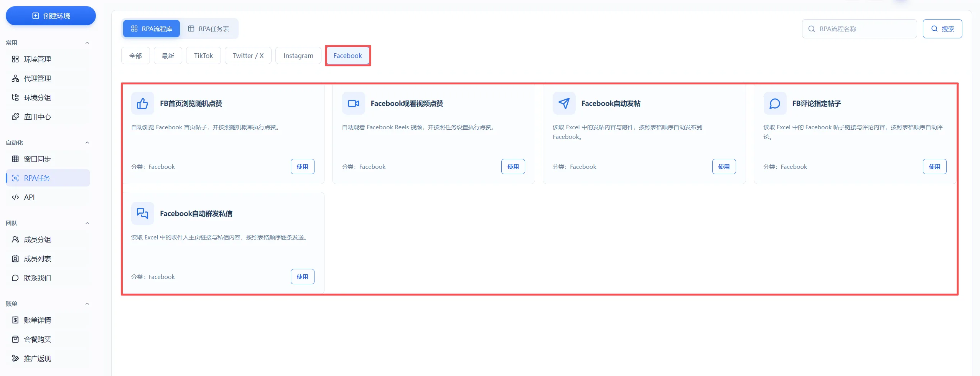
Task: Focus the RPA流程名称 search input
Action: (859, 29)
